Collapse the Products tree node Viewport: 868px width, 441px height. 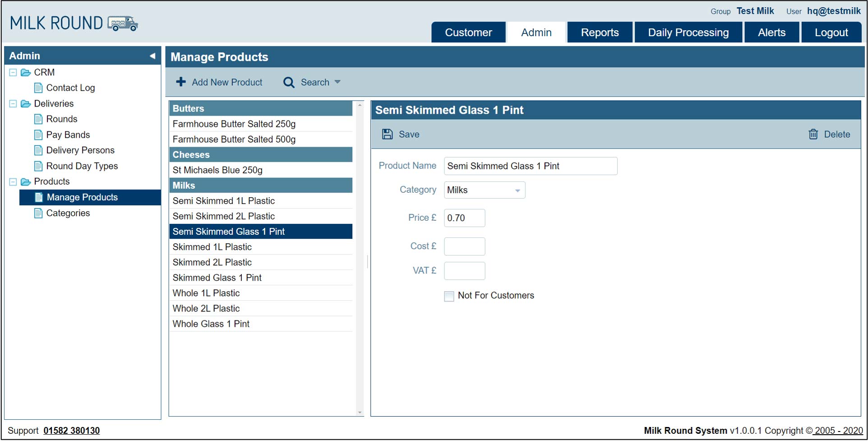13,181
